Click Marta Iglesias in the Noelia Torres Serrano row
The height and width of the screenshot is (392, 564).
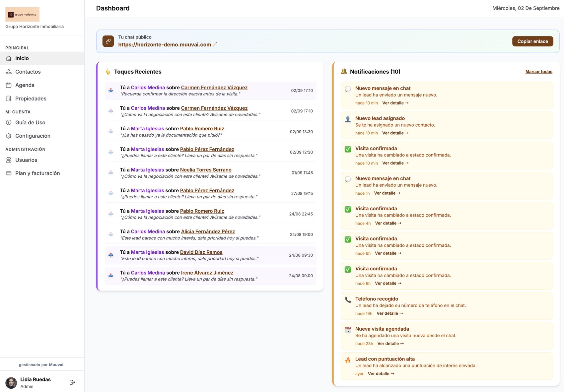click(x=148, y=170)
